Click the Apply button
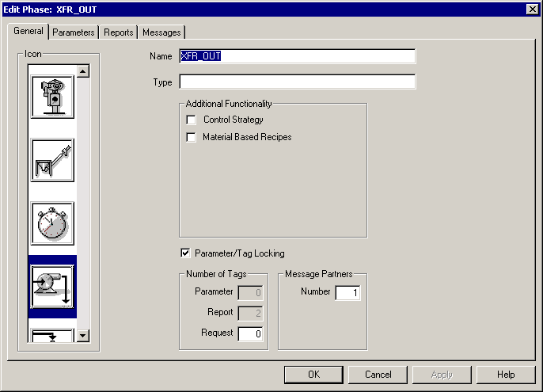This screenshot has width=543, height=392. pos(442,375)
